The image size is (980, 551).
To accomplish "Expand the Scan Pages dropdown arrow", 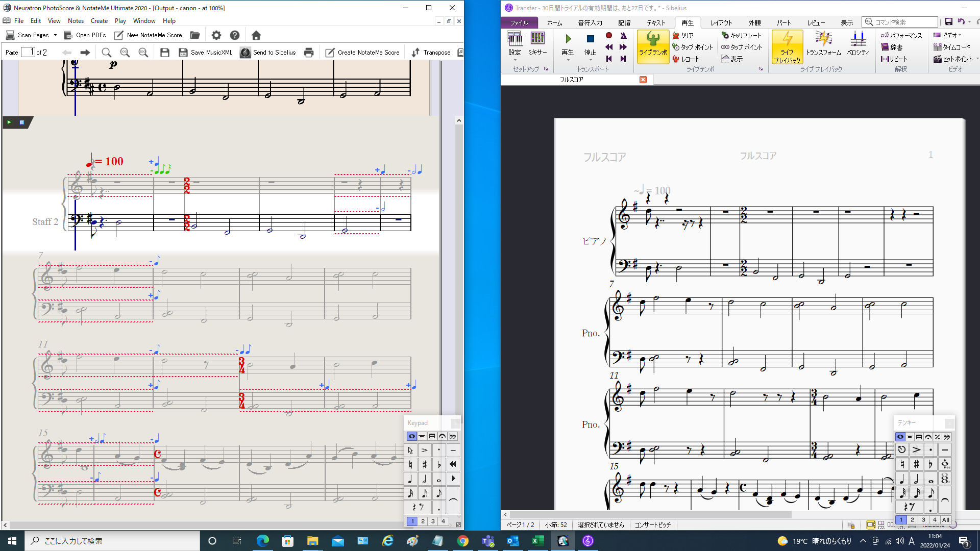I will pyautogui.click(x=55, y=35).
